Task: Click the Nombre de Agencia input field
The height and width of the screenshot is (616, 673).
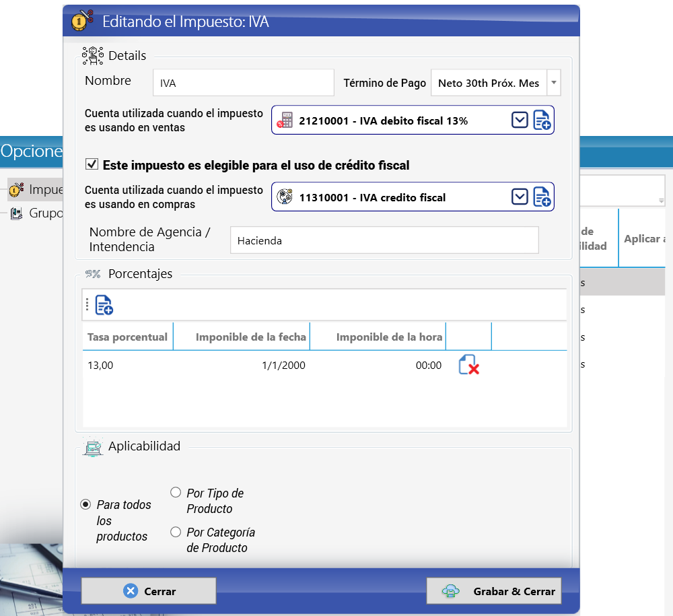Action: click(x=384, y=240)
